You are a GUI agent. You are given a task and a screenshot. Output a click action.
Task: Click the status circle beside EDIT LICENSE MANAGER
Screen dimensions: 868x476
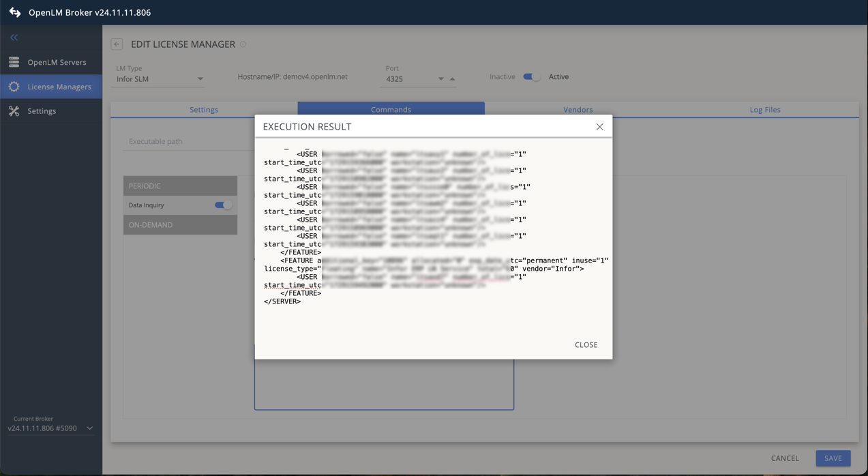[243, 44]
